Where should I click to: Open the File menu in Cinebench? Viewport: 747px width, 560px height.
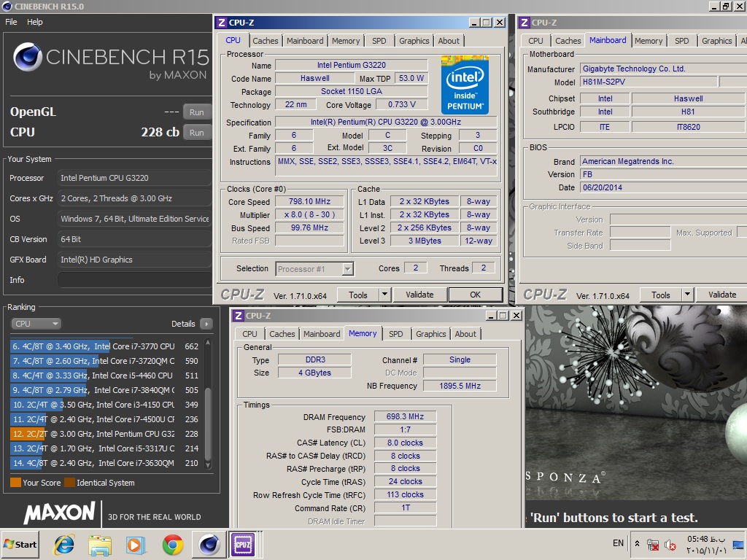click(x=11, y=22)
